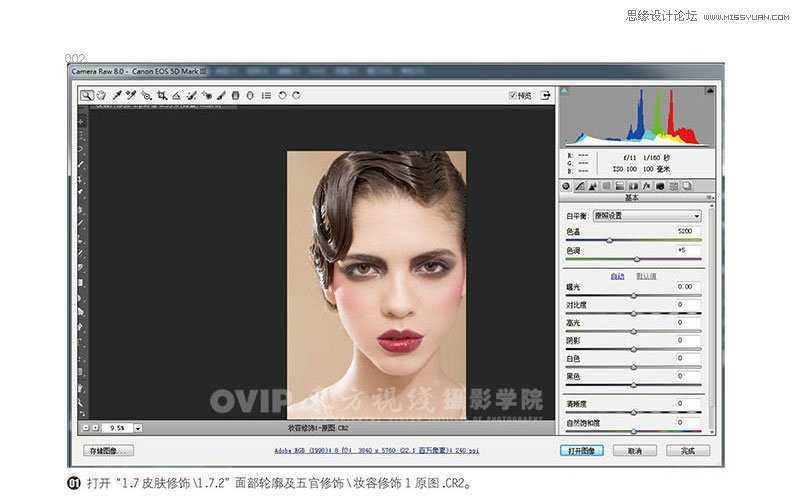Screen dimensions: 800x504
Task: Click the 色温 temperature slider handle
Action: tap(610, 240)
